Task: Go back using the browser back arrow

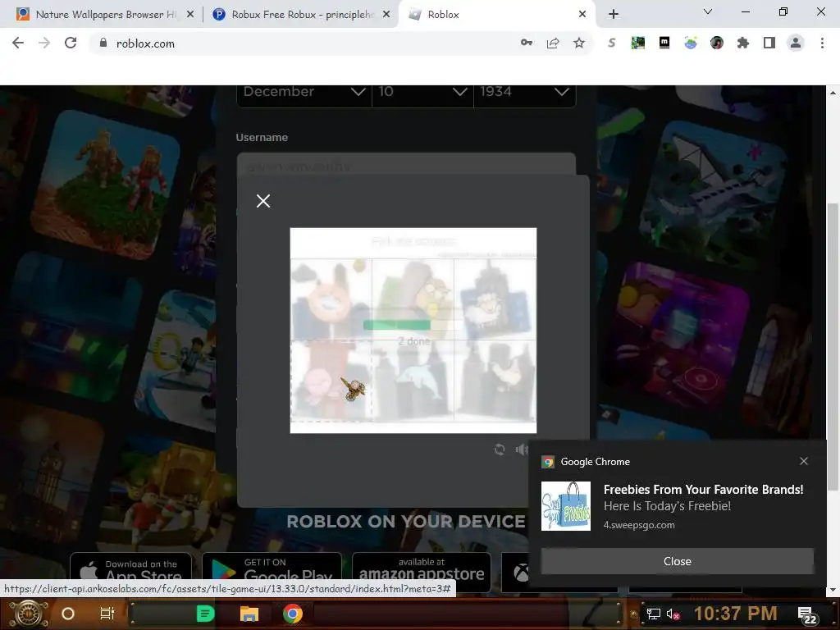Action: click(x=18, y=43)
